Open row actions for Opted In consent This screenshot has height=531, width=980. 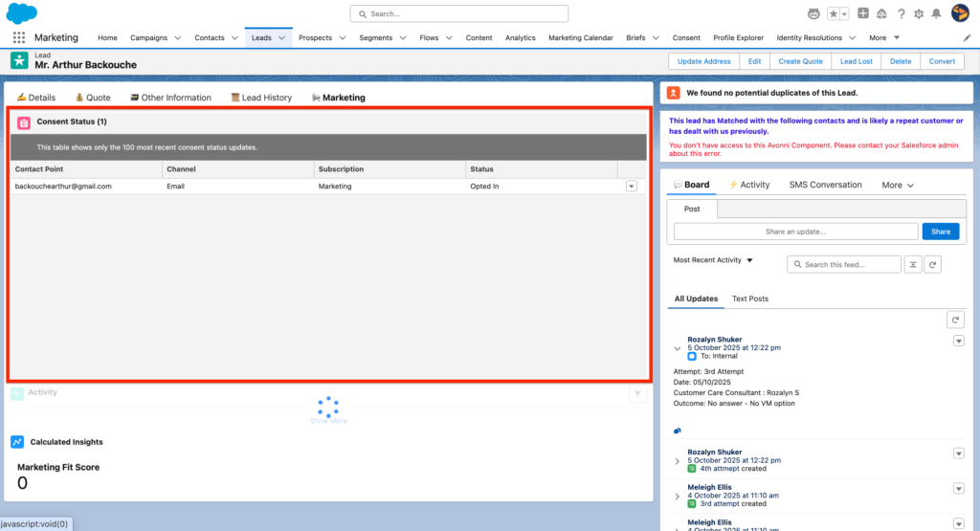click(x=631, y=187)
